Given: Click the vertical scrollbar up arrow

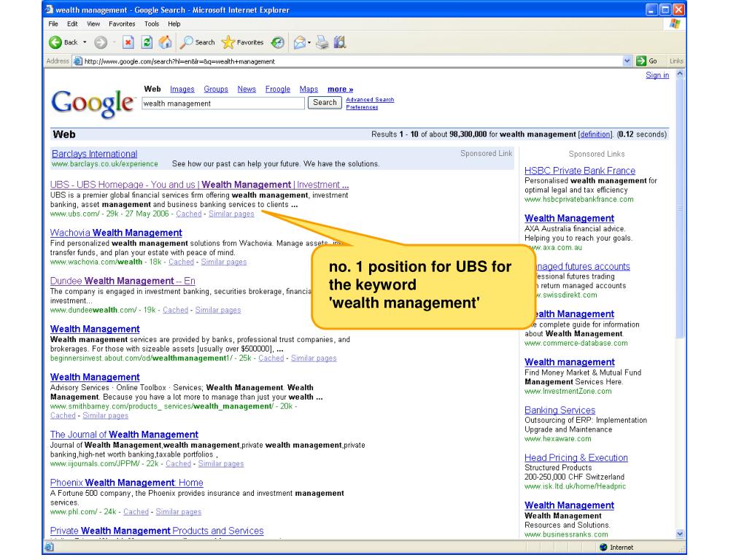Looking at the screenshot, I should (680, 74).
